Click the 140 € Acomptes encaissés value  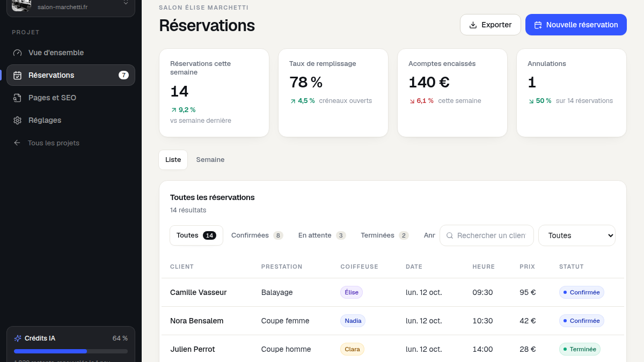429,82
